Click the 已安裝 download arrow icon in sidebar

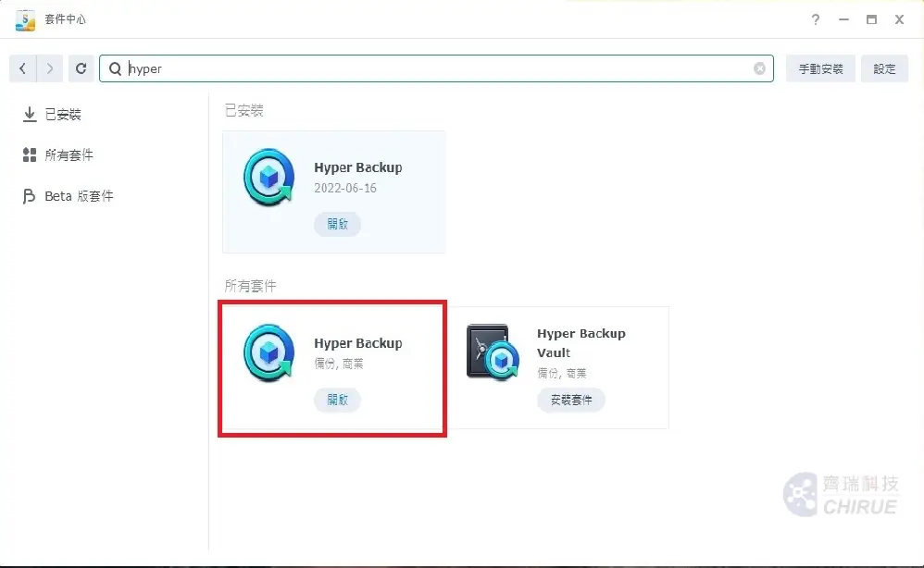pos(30,114)
